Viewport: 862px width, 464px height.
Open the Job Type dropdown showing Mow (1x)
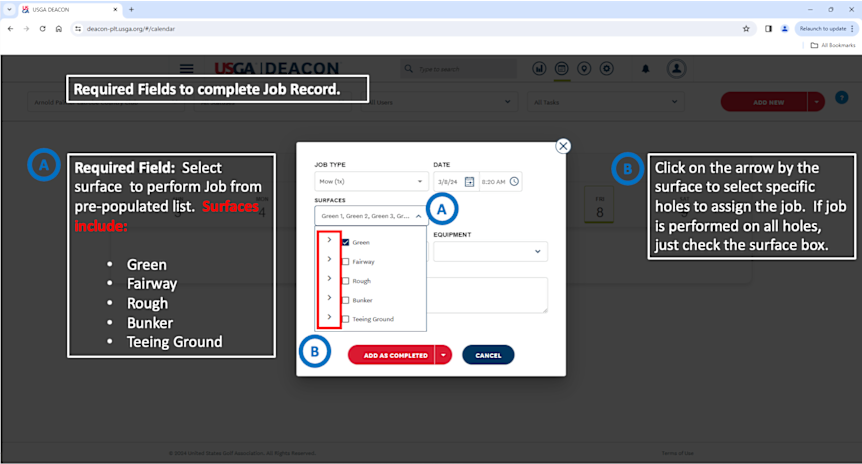coord(371,181)
